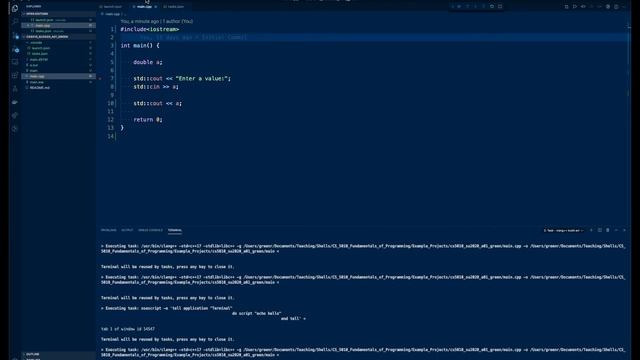Open the Explorer view in activity bar
This screenshot has width=640, height=360.
click(x=15, y=8)
